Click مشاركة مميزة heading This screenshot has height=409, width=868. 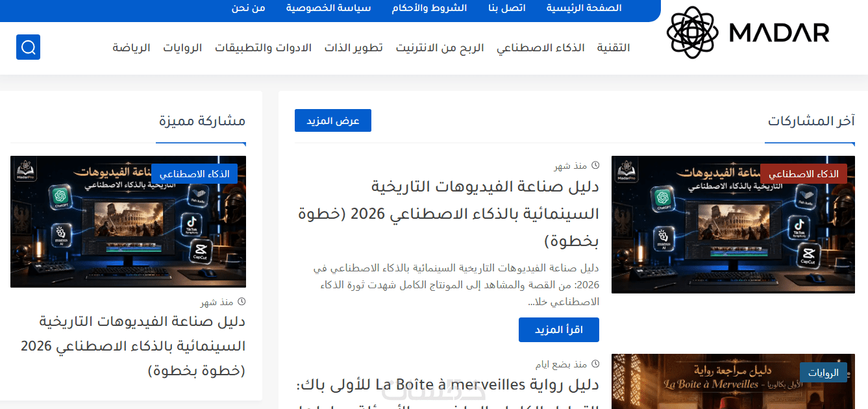click(x=203, y=121)
